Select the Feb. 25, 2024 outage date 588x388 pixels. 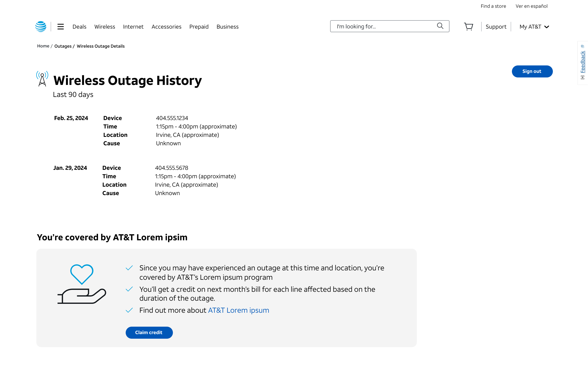pyautogui.click(x=71, y=118)
